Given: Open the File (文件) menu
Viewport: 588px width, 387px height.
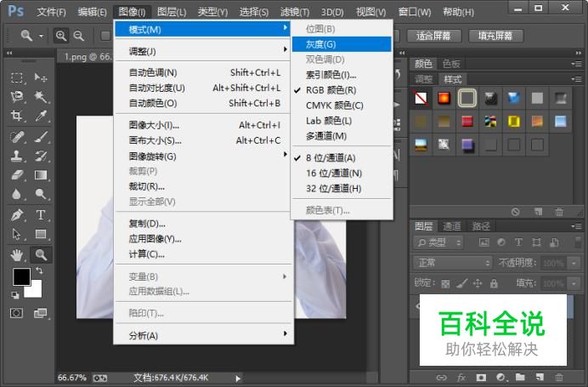Looking at the screenshot, I should [x=51, y=12].
